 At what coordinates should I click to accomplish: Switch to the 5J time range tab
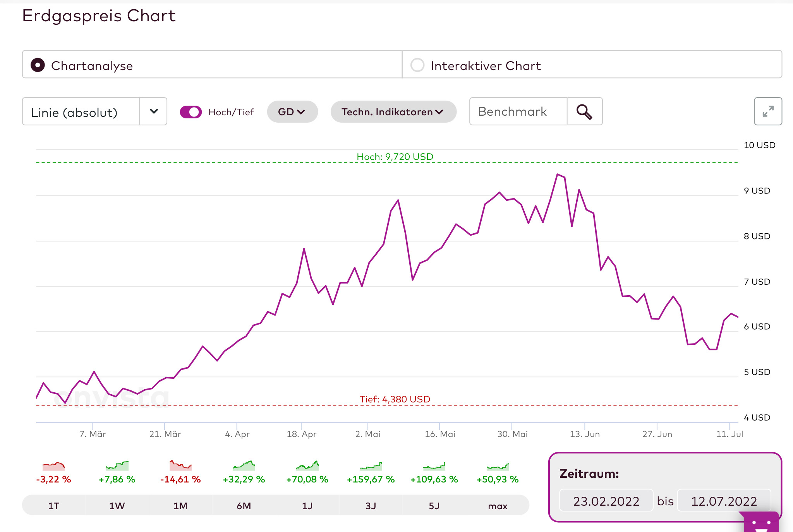(x=434, y=506)
